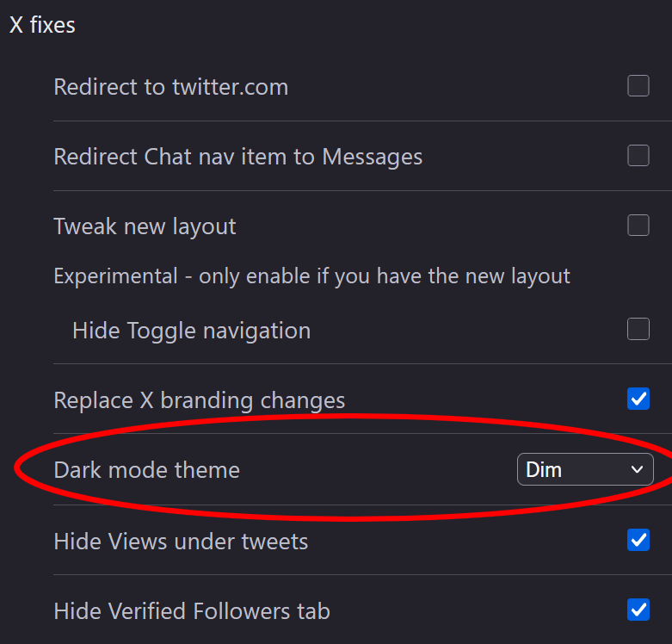The height and width of the screenshot is (644, 672).
Task: Click the 'X fixes' section heading
Action: [42, 25]
